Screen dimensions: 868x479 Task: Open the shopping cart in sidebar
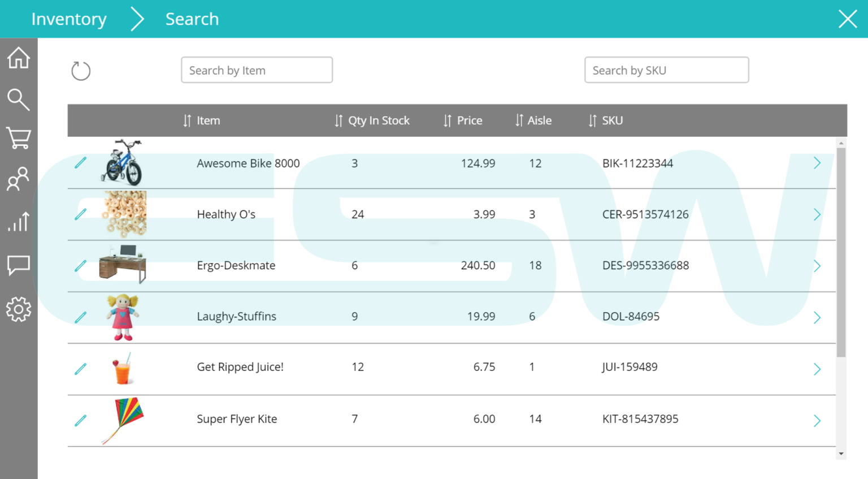pos(19,138)
